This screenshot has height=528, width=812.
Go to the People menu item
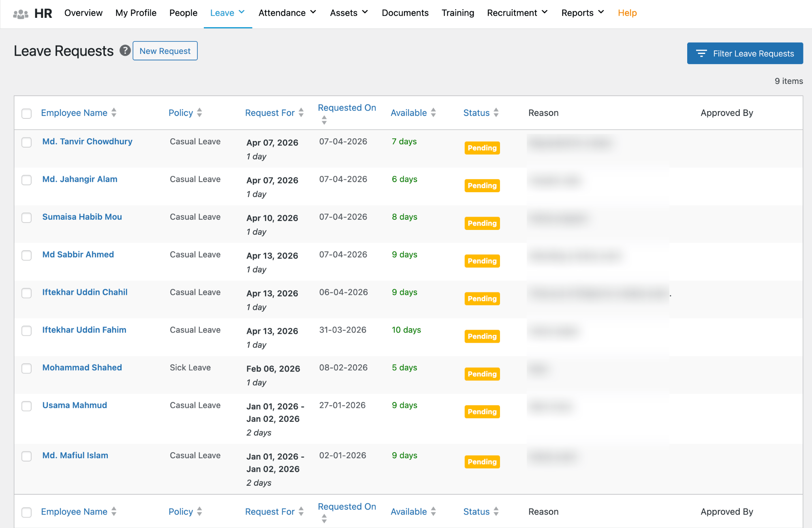[x=183, y=13]
